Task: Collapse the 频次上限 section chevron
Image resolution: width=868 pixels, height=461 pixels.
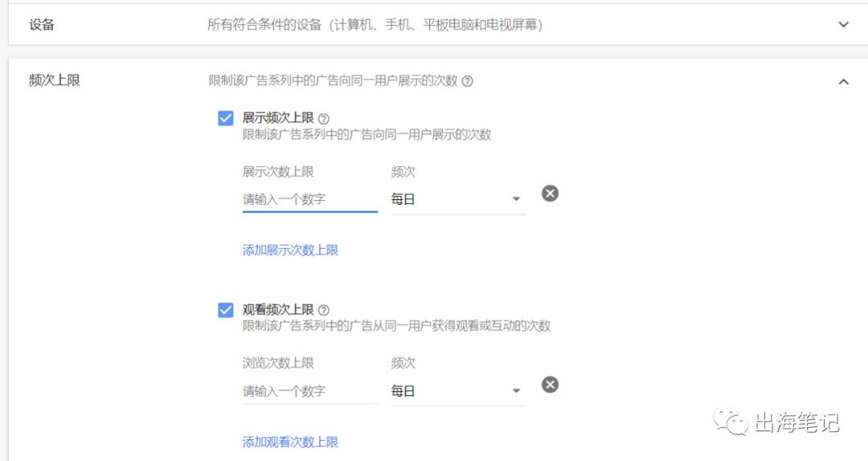Action: [x=843, y=81]
